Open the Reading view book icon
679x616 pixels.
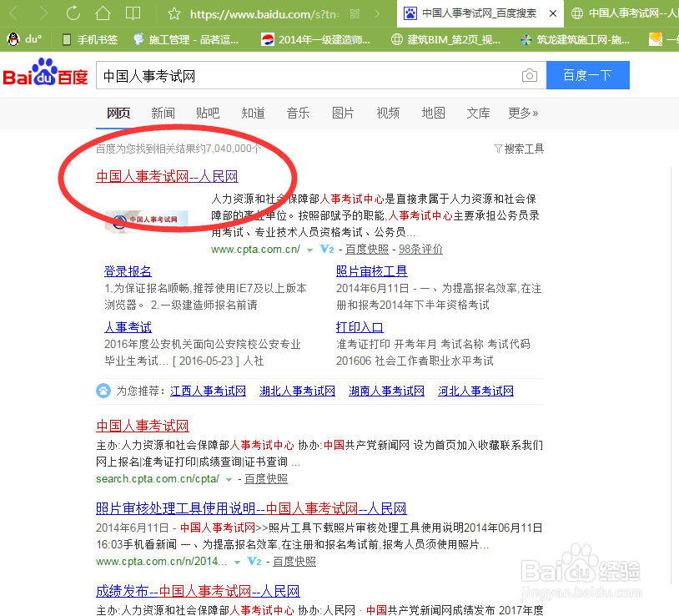point(133,13)
